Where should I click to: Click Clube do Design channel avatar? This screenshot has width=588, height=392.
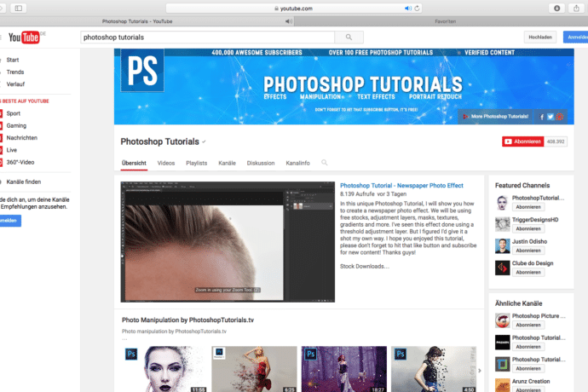tap(502, 268)
